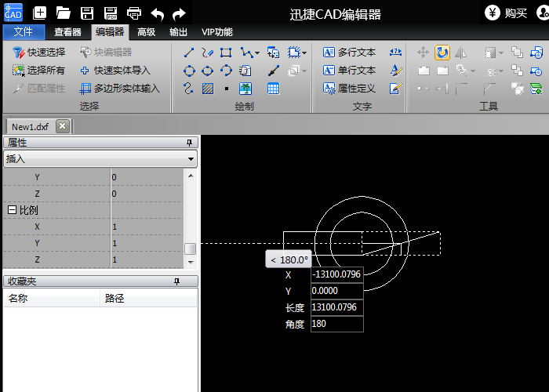Expand the polyline tool dropdown arrow
The height and width of the screenshot is (392, 549).
pyautogui.click(x=256, y=53)
